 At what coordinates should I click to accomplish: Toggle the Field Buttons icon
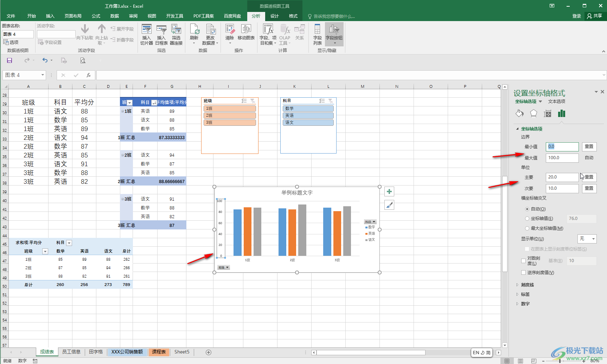pos(334,34)
